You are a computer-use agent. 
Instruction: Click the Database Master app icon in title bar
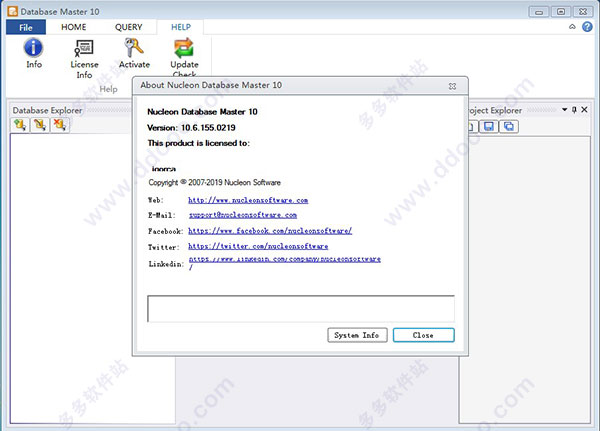point(13,11)
